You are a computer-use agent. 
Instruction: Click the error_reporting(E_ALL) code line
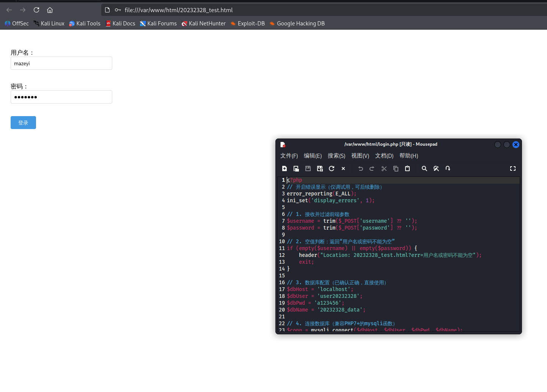(322, 194)
